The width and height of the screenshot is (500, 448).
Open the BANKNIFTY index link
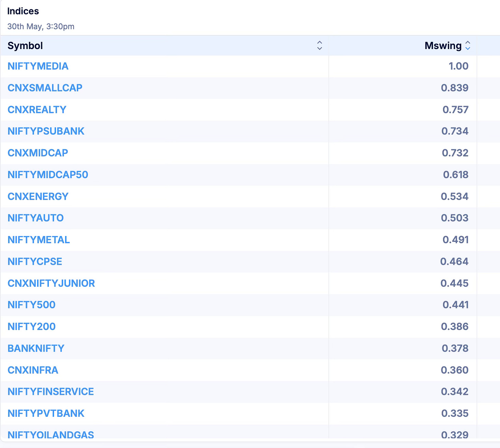(36, 348)
